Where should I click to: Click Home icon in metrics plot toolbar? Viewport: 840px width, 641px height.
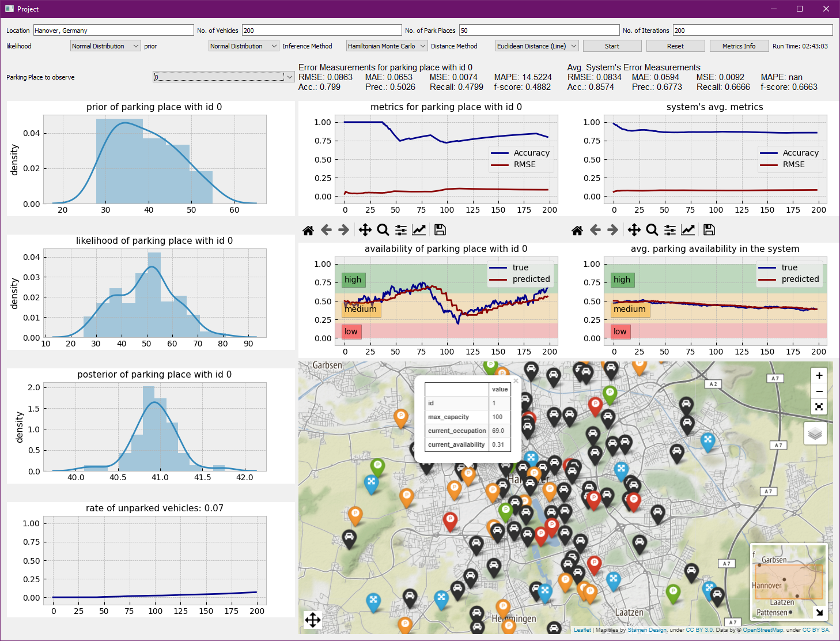coord(308,230)
